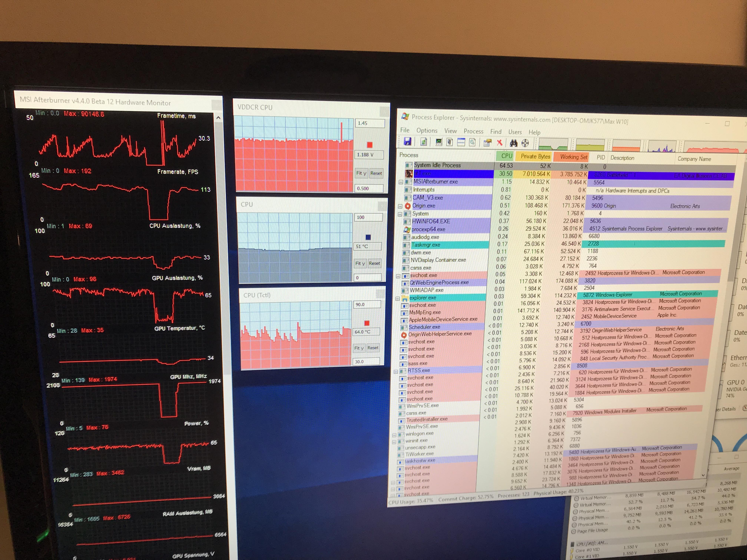Collapse the Origin.exe process tree

click(400, 206)
